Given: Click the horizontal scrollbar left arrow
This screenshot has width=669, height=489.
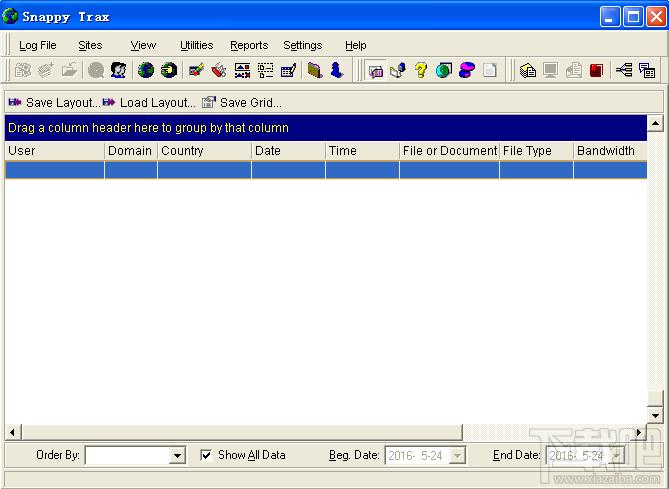Looking at the screenshot, I should click(x=12, y=432).
